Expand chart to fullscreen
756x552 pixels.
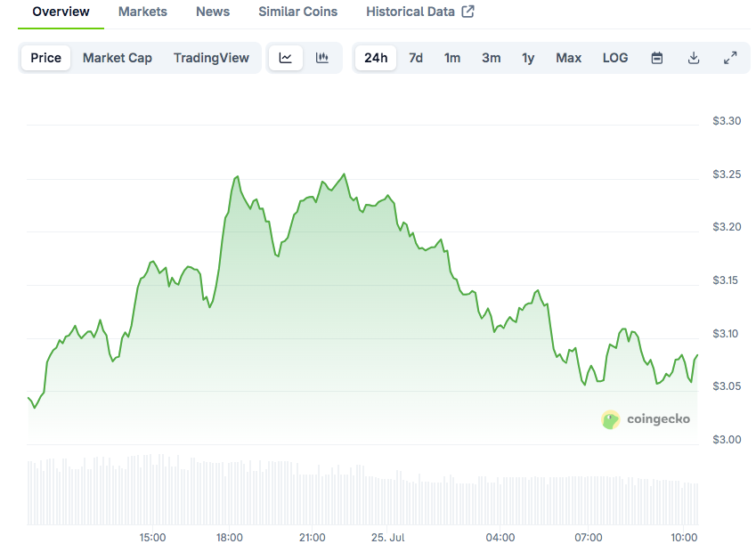tap(730, 58)
